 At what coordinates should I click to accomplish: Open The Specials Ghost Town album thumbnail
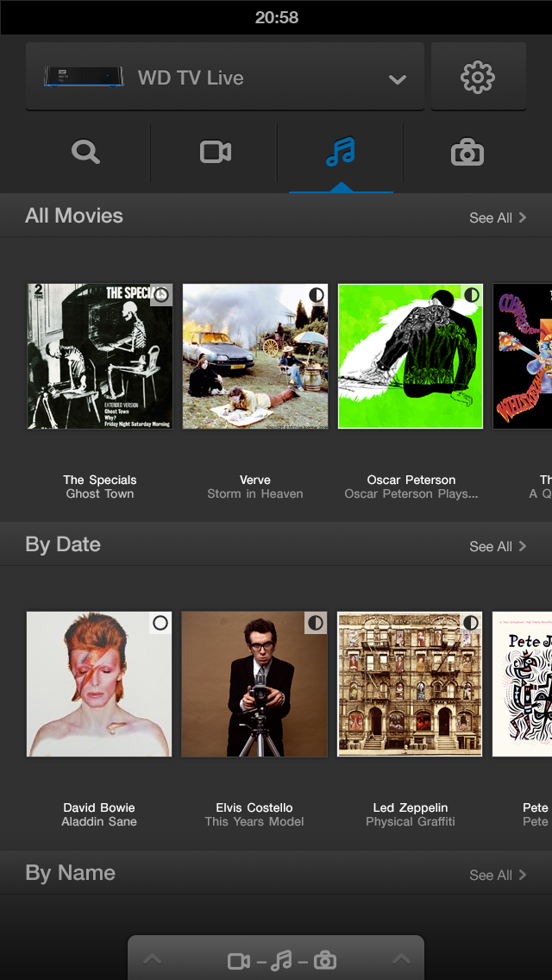tap(99, 356)
